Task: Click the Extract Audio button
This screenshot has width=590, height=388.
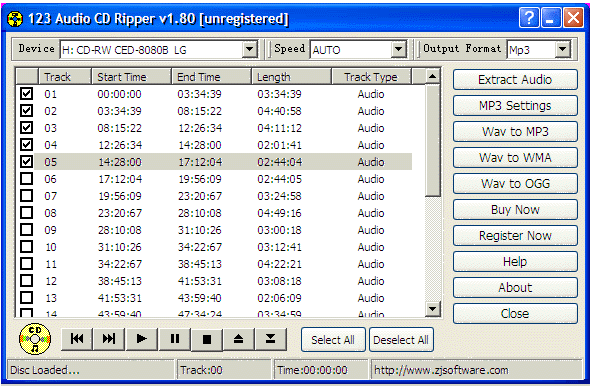Action: click(x=515, y=80)
